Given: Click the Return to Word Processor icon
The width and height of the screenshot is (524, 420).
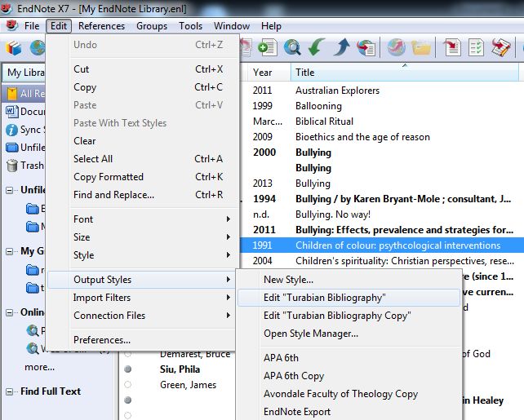Looking at the screenshot, I should pos(501,48).
